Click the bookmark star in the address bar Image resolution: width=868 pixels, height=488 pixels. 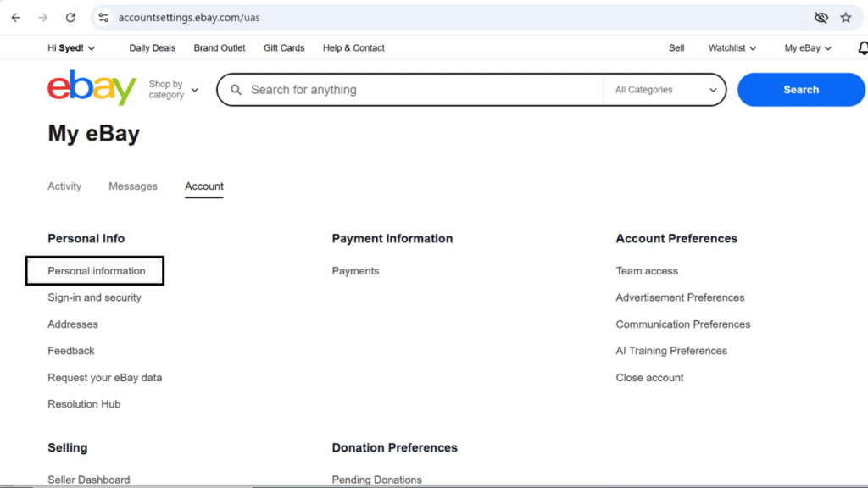[x=847, y=17]
